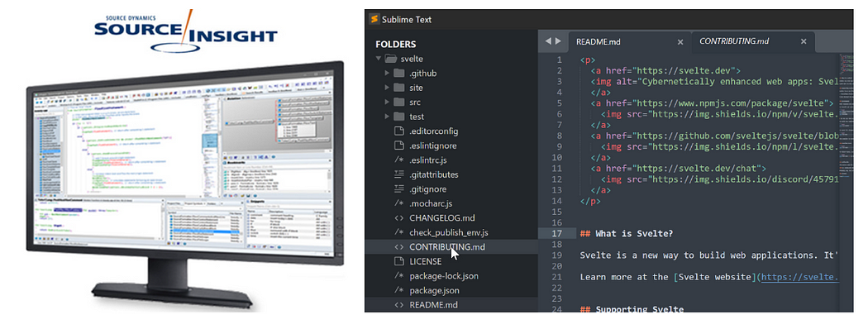Image resolution: width=868 pixels, height=329 pixels.
Task: Click "Svelte is a new way" paragraph line
Action: (709, 255)
